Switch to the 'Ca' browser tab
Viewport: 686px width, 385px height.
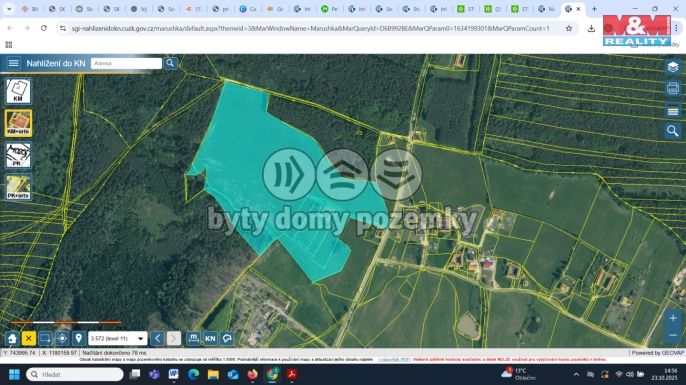[x=248, y=9]
